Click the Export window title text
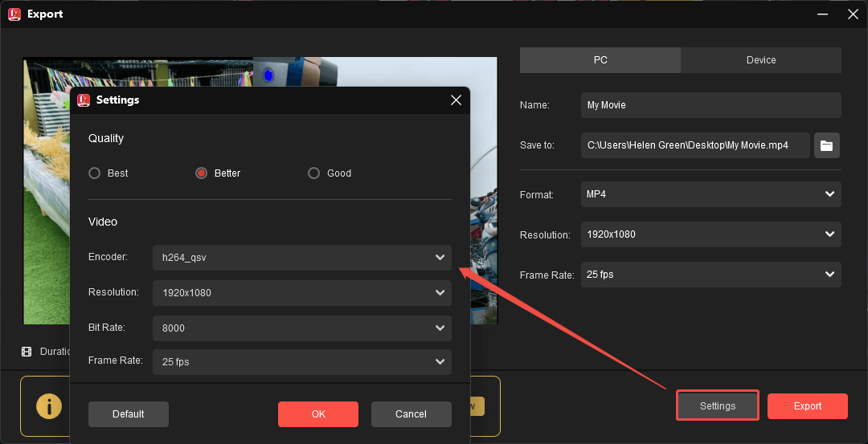This screenshot has width=868, height=444. (x=45, y=14)
